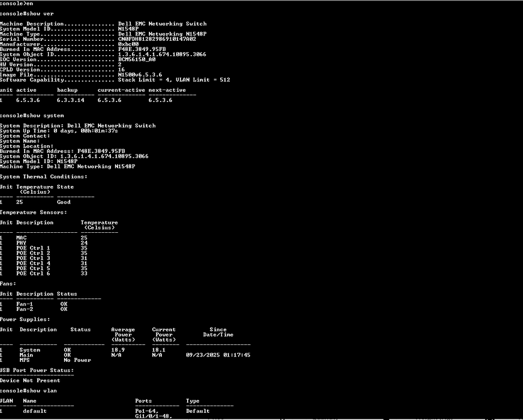Click the "Current Power (Watts)" column header
The width and height of the screenshot is (523, 420).
click(164, 335)
